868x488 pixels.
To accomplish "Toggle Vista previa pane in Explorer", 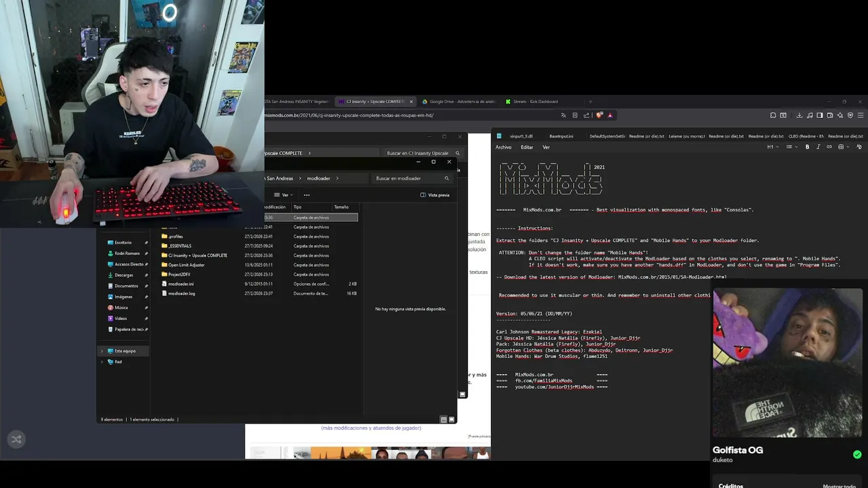I will 435,195.
